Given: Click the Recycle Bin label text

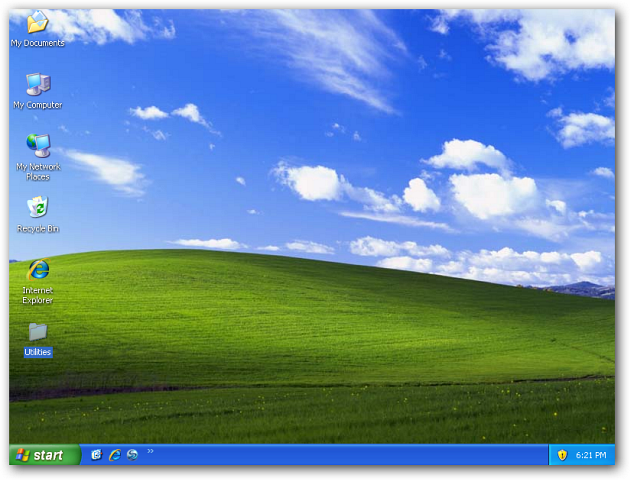Looking at the screenshot, I should pyautogui.click(x=38, y=229).
